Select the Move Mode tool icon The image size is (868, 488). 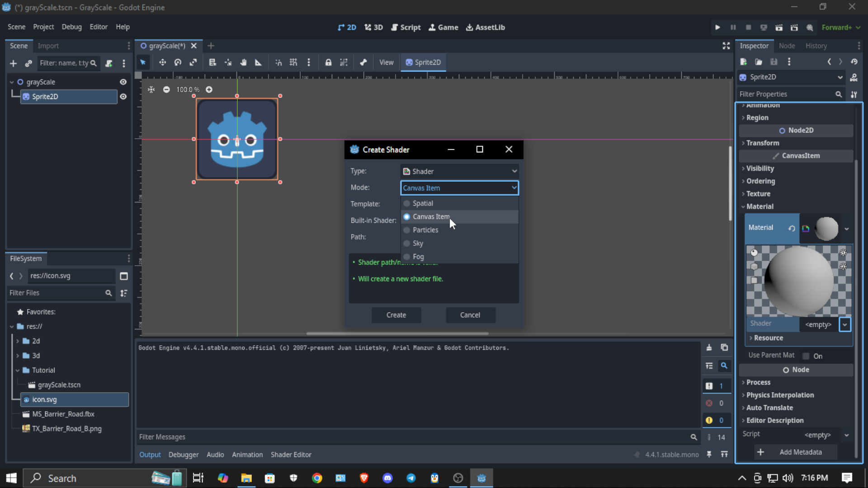click(162, 62)
